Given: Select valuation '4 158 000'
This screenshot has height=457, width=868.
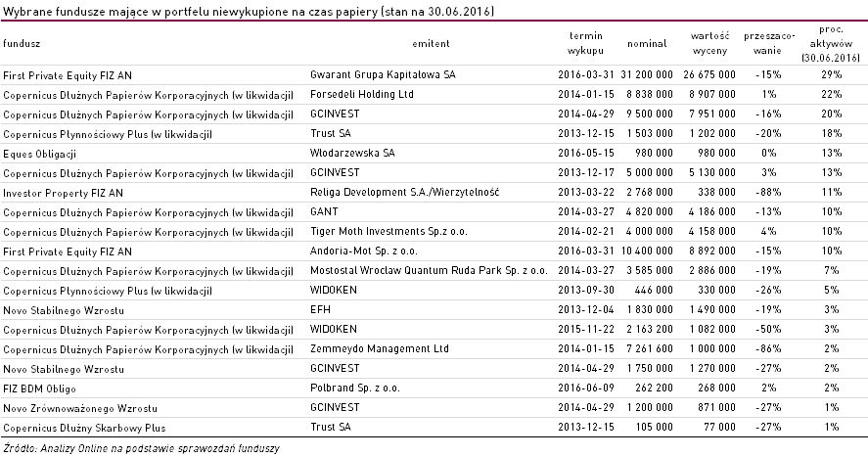Looking at the screenshot, I should [x=712, y=231].
